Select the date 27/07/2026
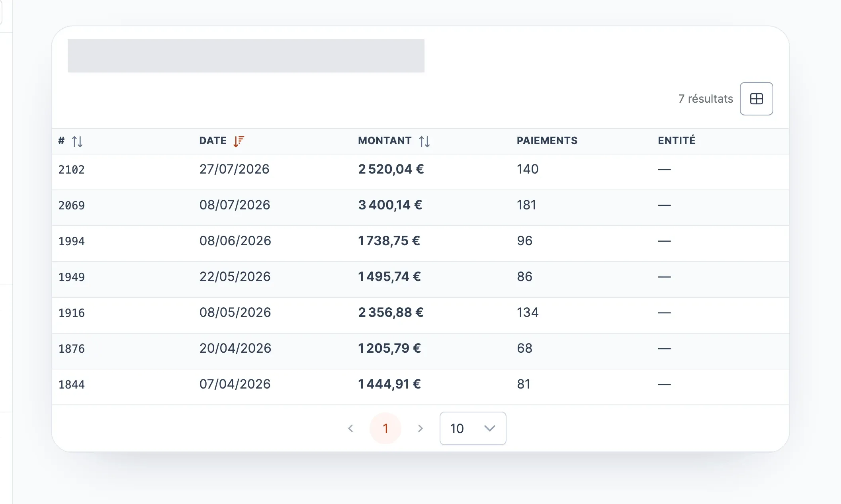Screen dimensions: 841x504 point(234,169)
